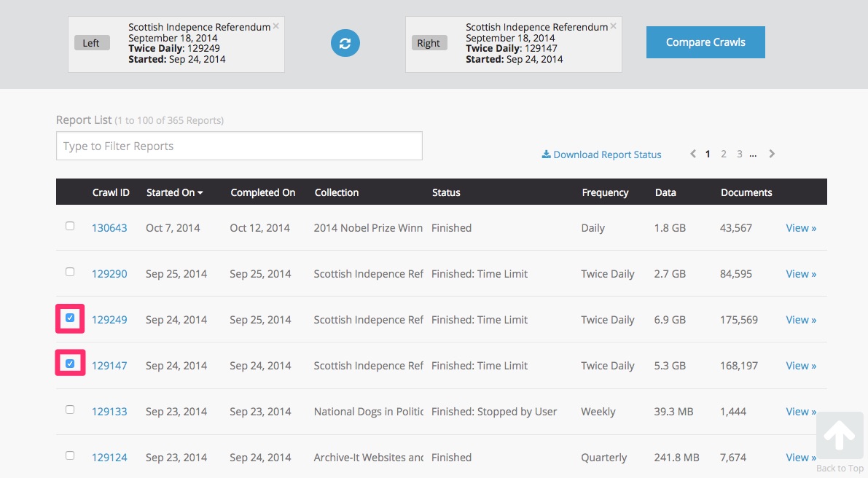Click the Back to Top arrow icon
This screenshot has height=478, width=868.
839,436
